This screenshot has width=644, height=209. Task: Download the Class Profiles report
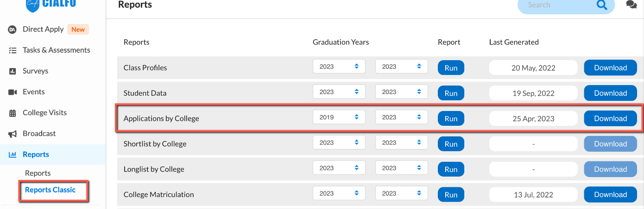(x=611, y=68)
